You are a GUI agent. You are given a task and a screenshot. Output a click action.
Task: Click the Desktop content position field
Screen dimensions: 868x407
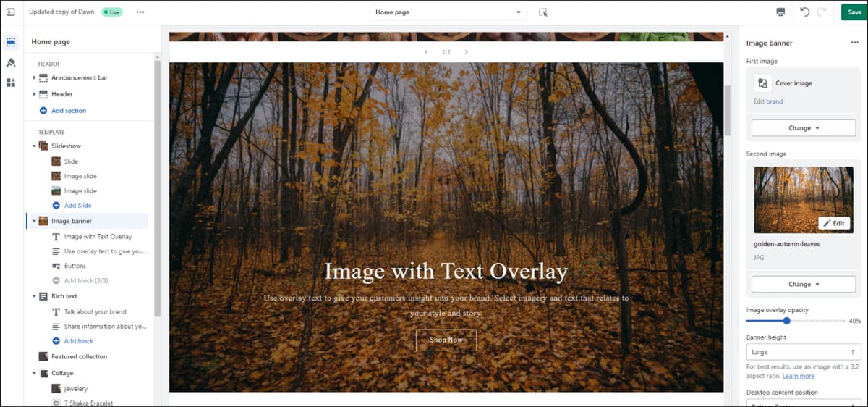[x=804, y=403]
